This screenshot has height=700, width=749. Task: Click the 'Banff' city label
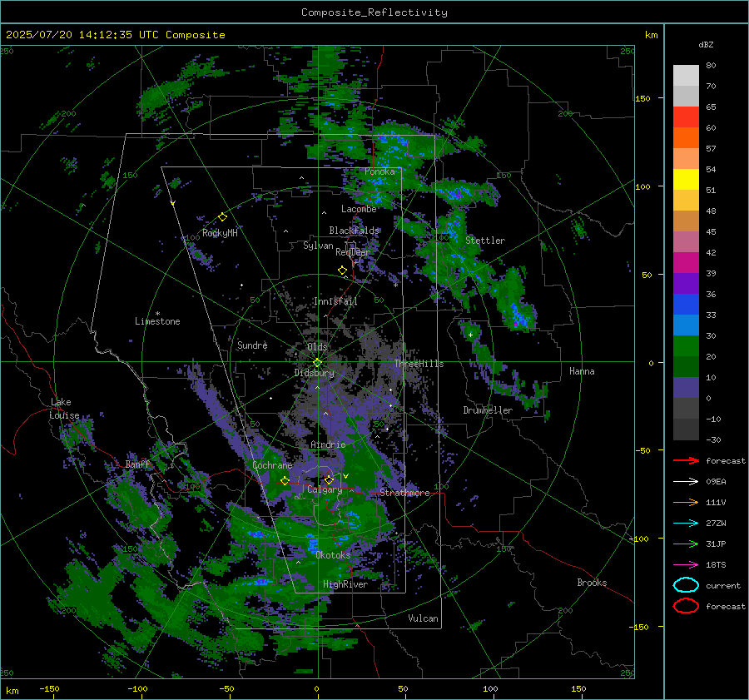point(137,464)
